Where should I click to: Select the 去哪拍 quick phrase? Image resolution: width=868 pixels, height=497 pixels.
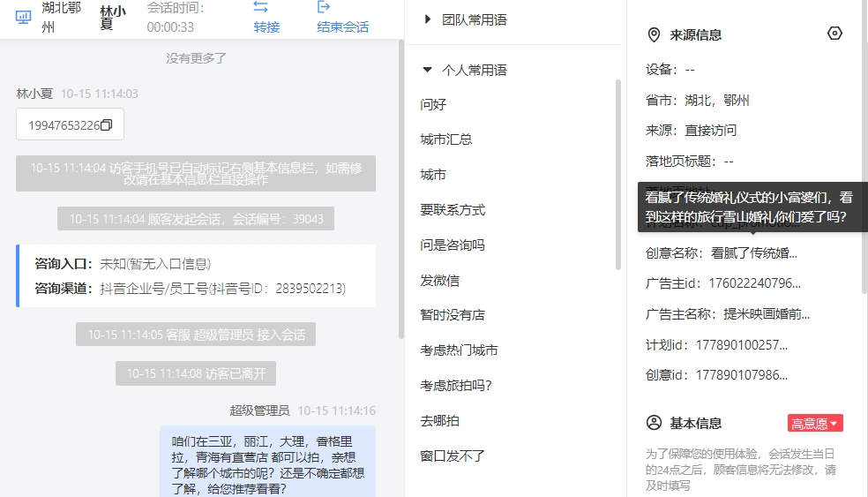point(439,420)
